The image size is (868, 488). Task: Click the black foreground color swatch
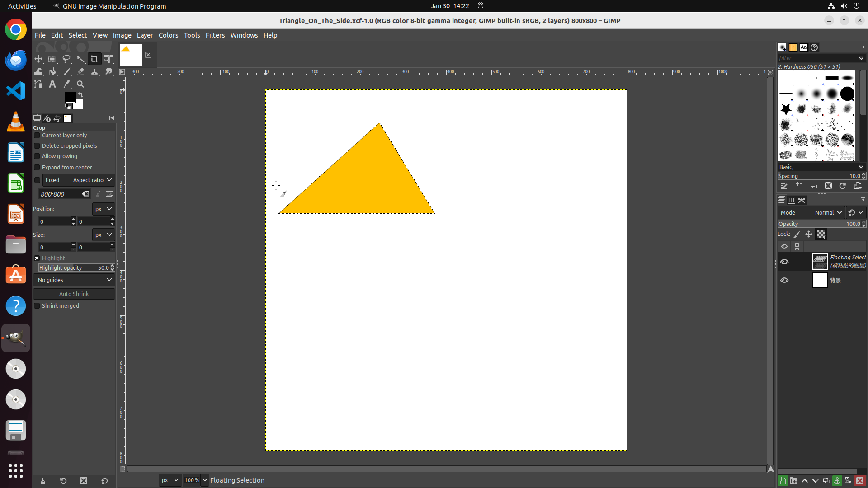click(x=70, y=97)
